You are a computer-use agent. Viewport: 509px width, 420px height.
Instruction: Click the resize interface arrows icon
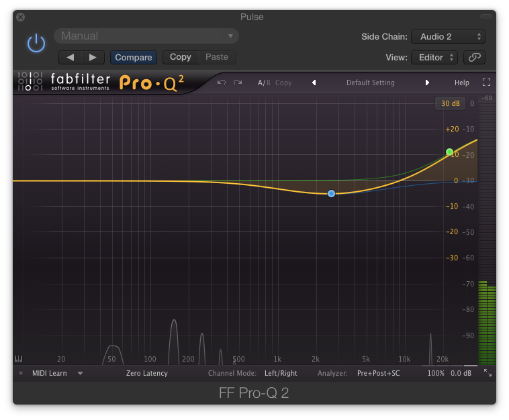488,373
